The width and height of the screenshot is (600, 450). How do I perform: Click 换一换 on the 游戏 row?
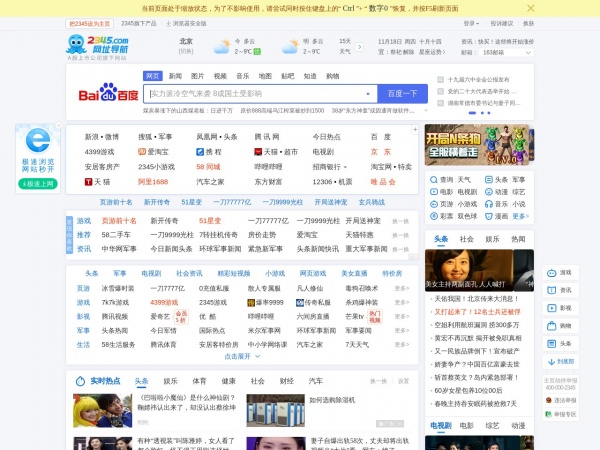click(401, 221)
